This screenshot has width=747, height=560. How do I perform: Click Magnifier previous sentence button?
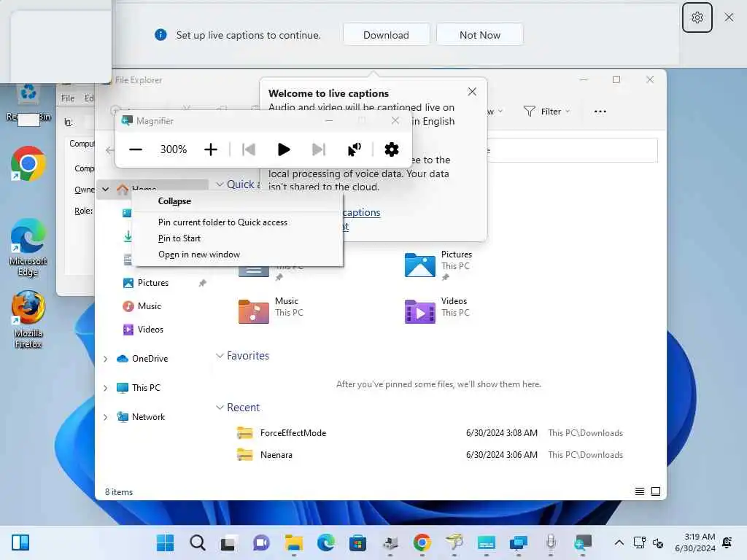(249, 149)
